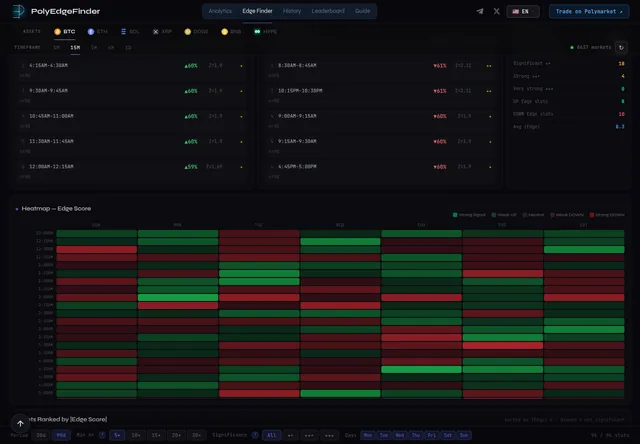The height and width of the screenshot is (444, 640).
Task: Select the HYPE asset icon
Action: pyautogui.click(x=257, y=31)
